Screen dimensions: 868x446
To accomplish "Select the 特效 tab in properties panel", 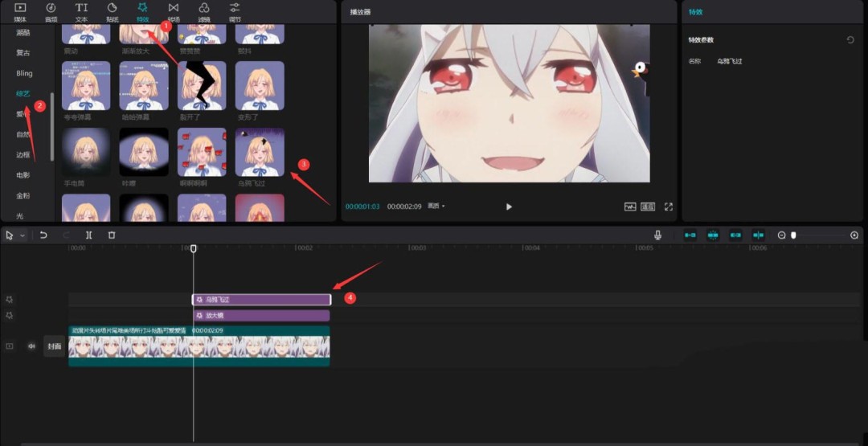I will point(695,11).
